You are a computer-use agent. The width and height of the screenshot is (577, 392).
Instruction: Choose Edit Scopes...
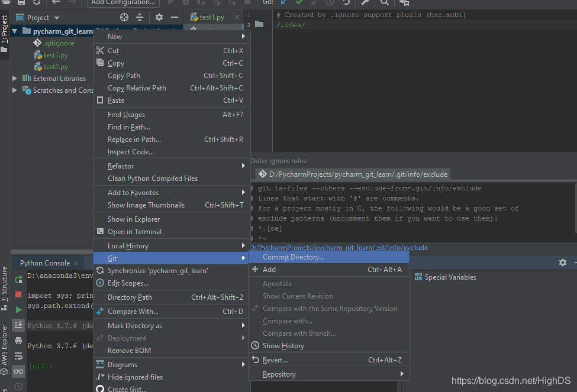pos(172,283)
